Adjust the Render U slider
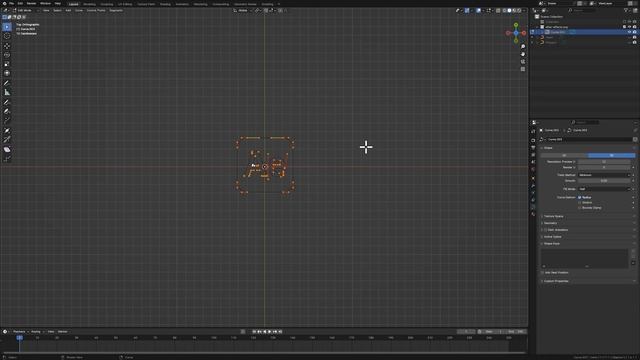 604,167
